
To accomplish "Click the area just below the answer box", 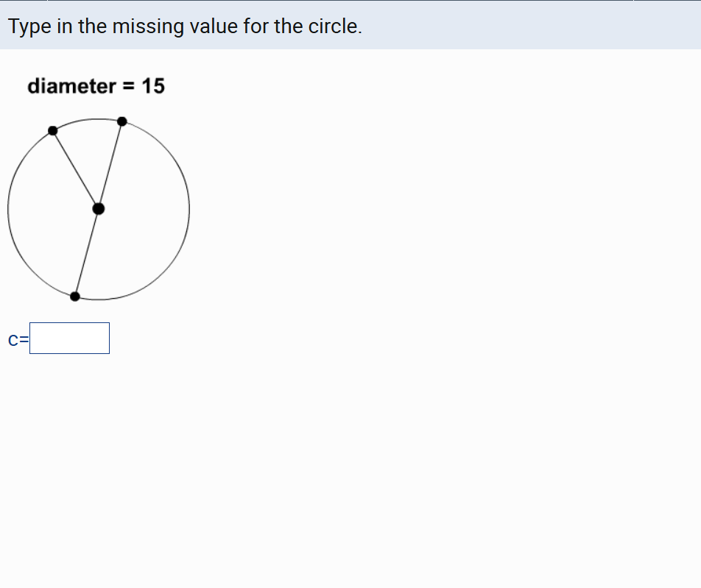I will (69, 383).
